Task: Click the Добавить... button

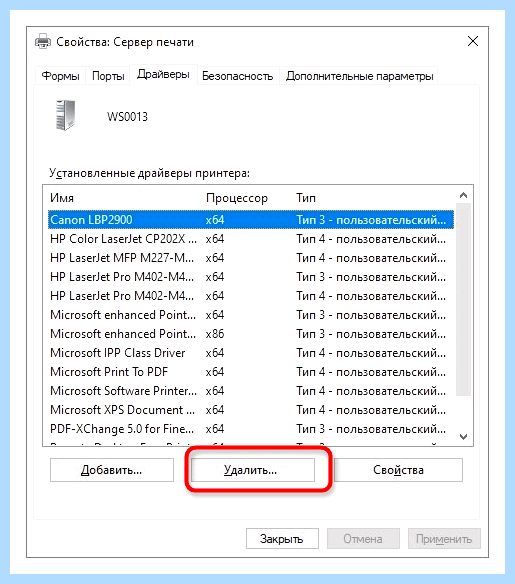Action: pyautogui.click(x=112, y=470)
